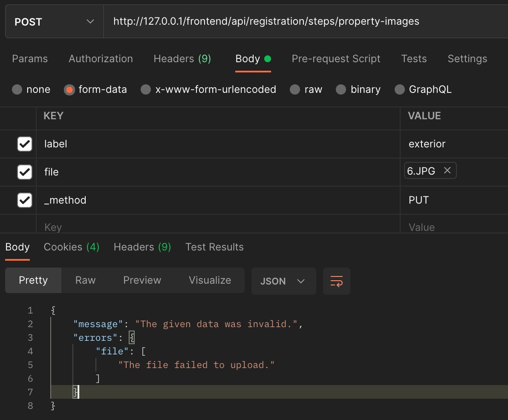Image resolution: width=508 pixels, height=420 pixels.
Task: Open the response Cookies tab
Action: (x=71, y=247)
